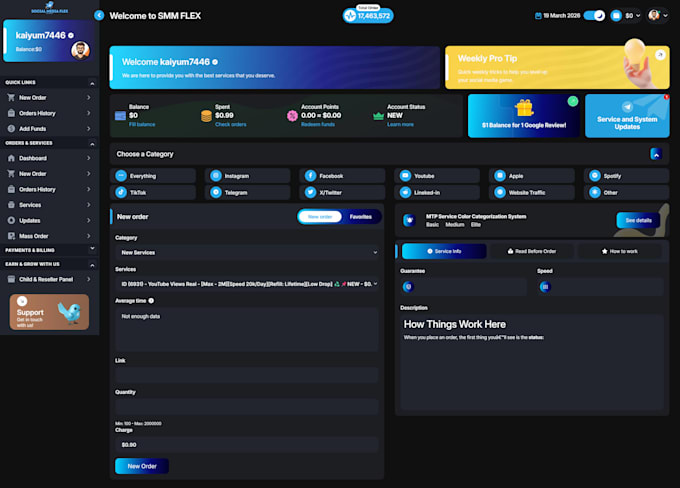Click the Speed icon
This screenshot has width=680, height=488.
(x=545, y=287)
